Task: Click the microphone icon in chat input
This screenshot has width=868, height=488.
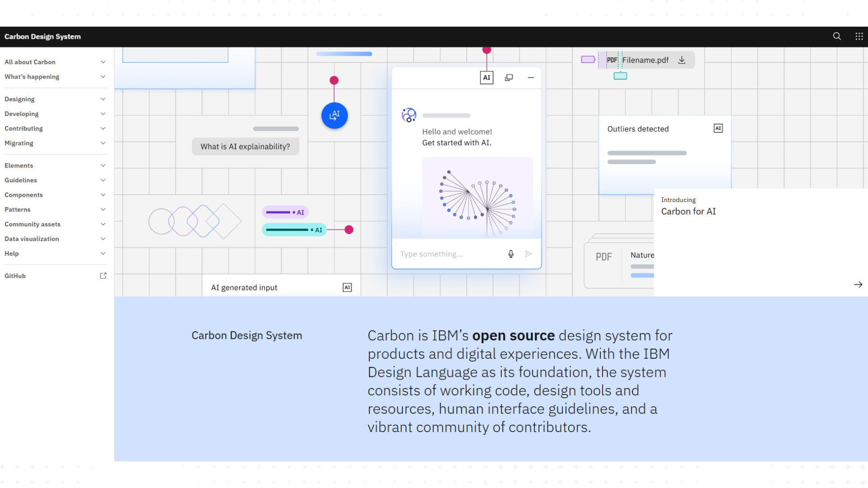Action: 511,254
